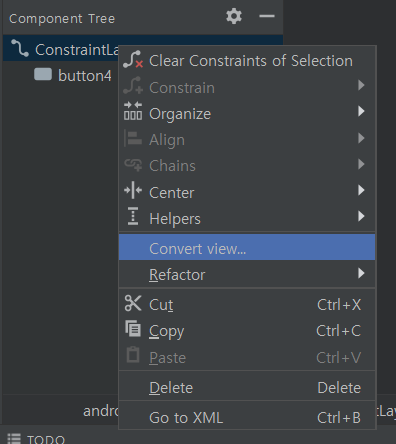Click the Copy pages icon
396x444 pixels.
click(x=133, y=329)
